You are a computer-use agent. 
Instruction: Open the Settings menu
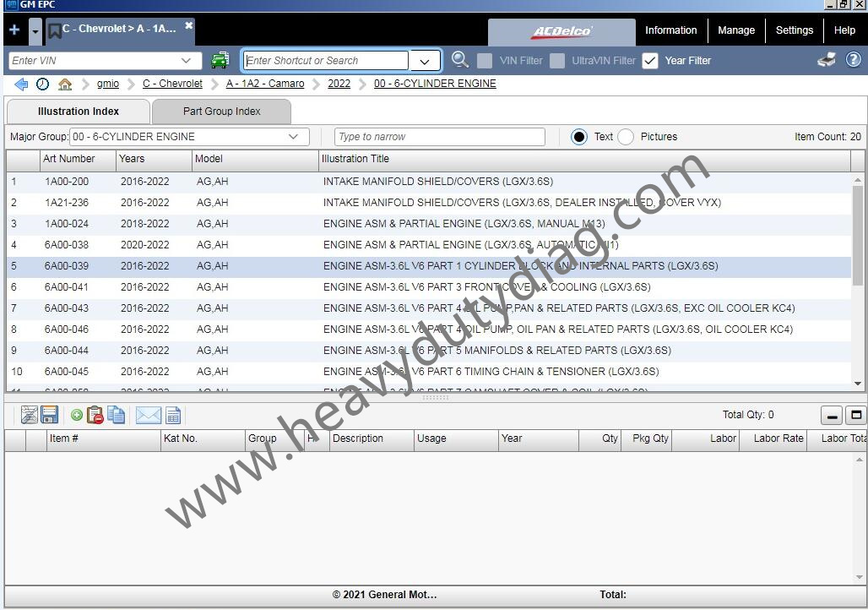coord(795,30)
